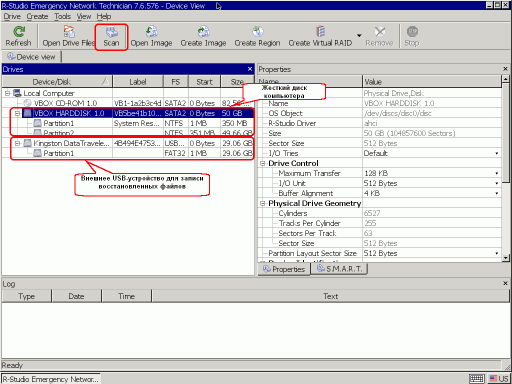The height and width of the screenshot is (384, 512).
Task: Click the Local Computer icon
Action: coord(17,93)
